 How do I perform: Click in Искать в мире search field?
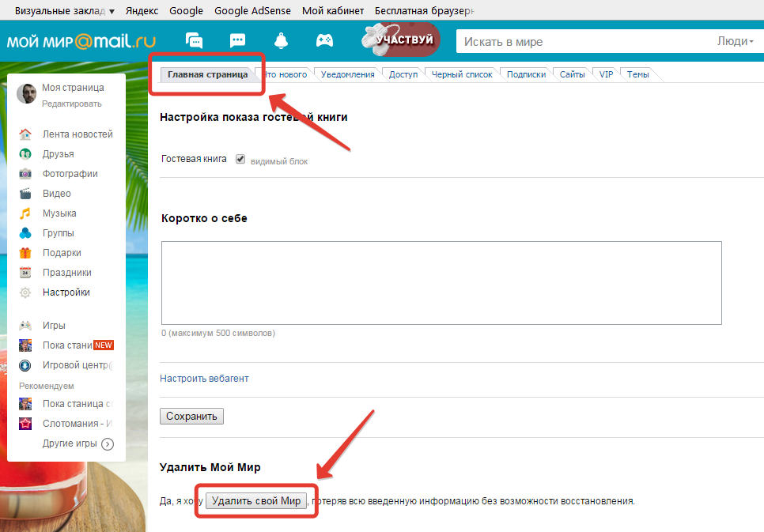[x=584, y=42]
